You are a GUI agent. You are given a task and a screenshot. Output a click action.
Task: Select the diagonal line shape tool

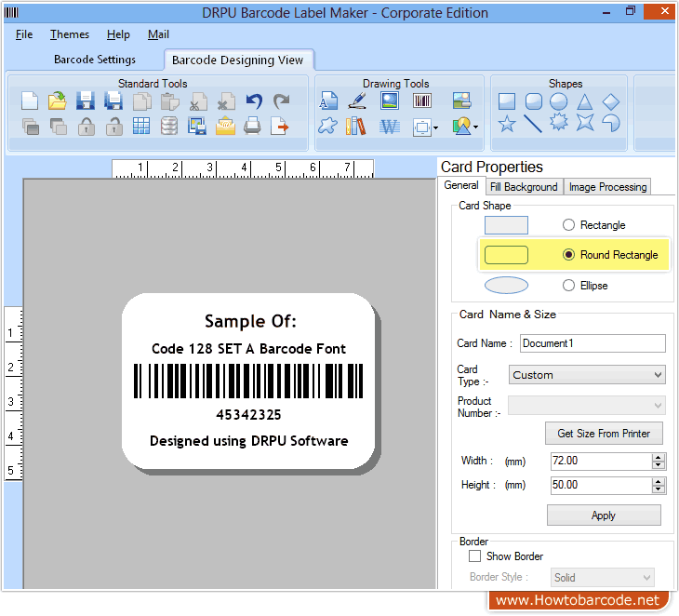[x=533, y=124]
